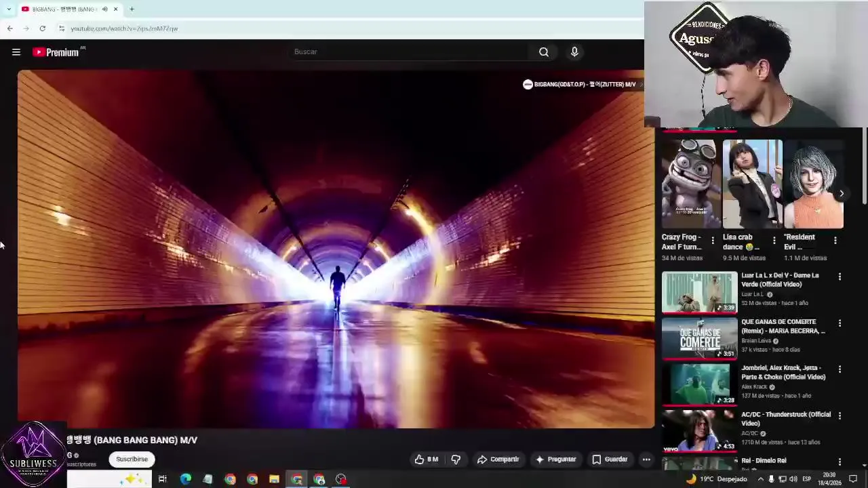868x488 pixels.
Task: Go back with the browser back arrow
Action: point(10,28)
